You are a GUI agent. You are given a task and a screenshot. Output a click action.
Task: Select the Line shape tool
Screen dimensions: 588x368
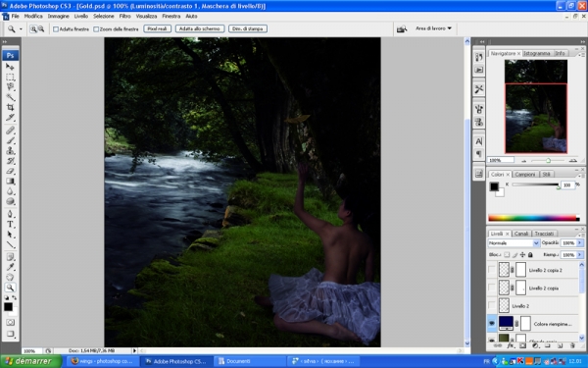tap(10, 244)
